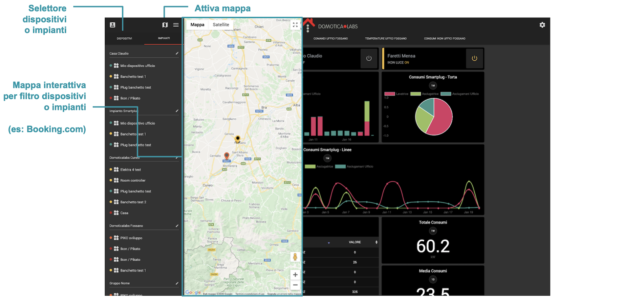Click grid icon of the Casa device
The image size is (644, 300).
coord(116,213)
